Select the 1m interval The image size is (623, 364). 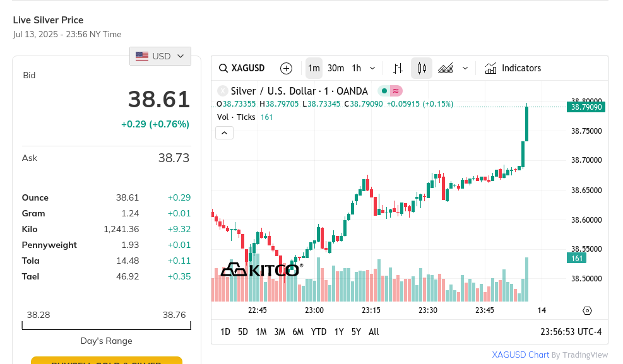[314, 68]
